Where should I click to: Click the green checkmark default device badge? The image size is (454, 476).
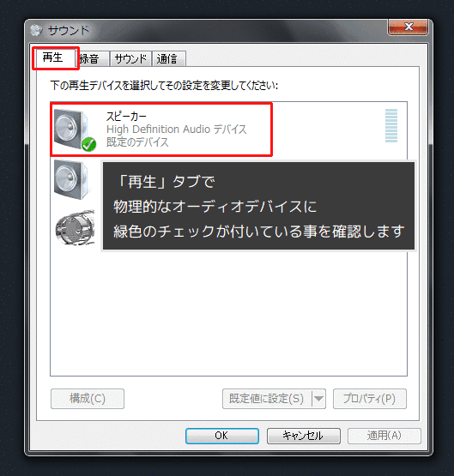(89, 144)
